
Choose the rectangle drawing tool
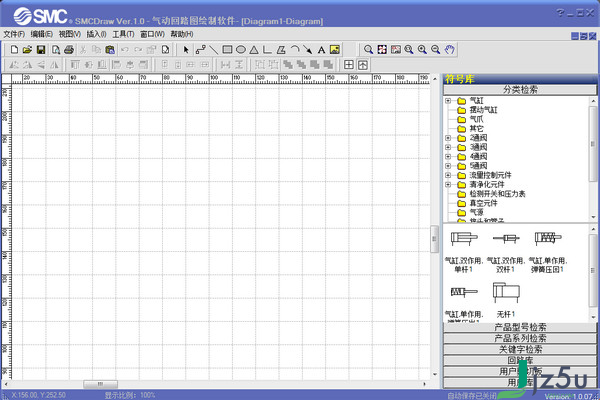pos(227,49)
